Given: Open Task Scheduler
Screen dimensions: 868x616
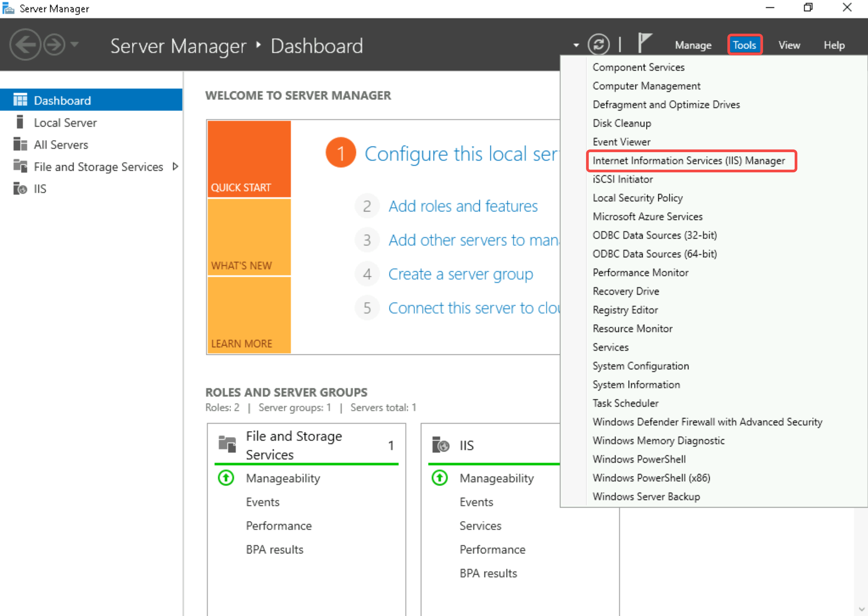Looking at the screenshot, I should click(625, 403).
